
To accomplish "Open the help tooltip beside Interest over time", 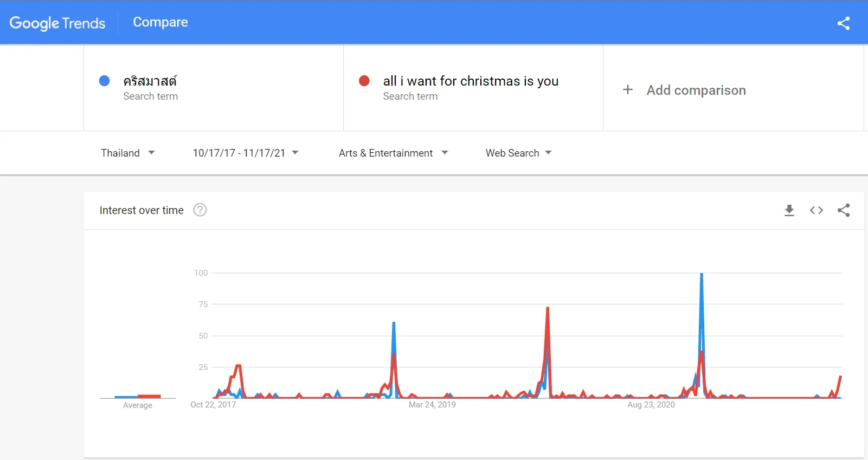I will [x=200, y=210].
